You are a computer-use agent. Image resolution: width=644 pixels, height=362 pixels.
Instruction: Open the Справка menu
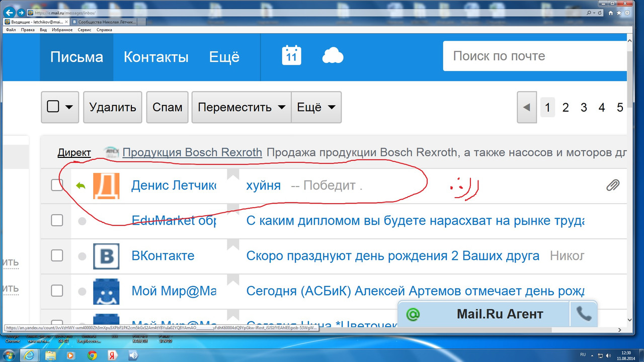(104, 30)
